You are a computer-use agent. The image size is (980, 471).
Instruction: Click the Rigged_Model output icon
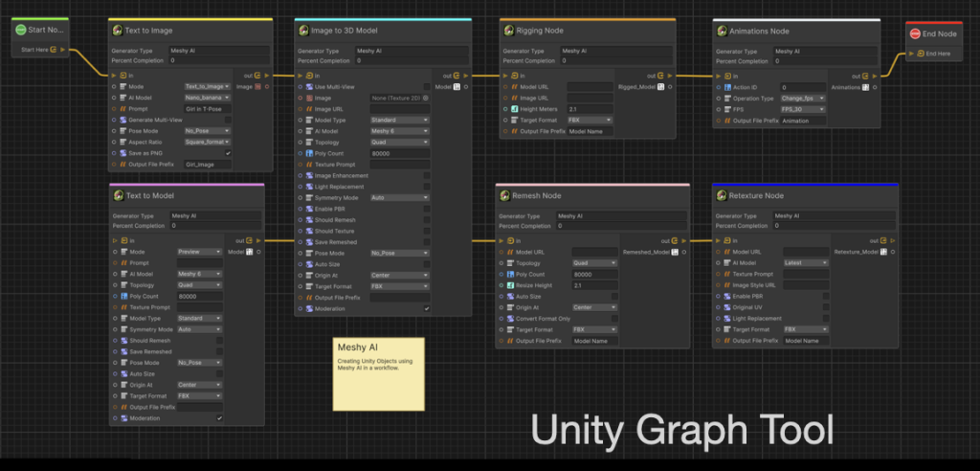(x=661, y=86)
